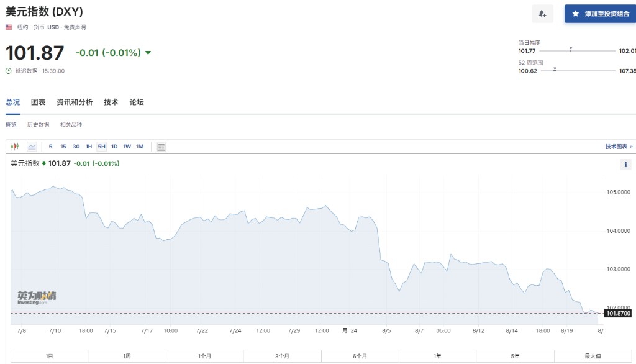Open the news overlay icon in chart toolbar

pyautogui.click(x=161, y=147)
